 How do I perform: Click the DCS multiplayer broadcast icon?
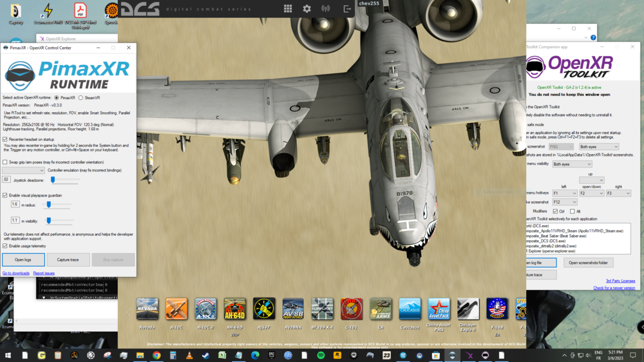pos(326,8)
